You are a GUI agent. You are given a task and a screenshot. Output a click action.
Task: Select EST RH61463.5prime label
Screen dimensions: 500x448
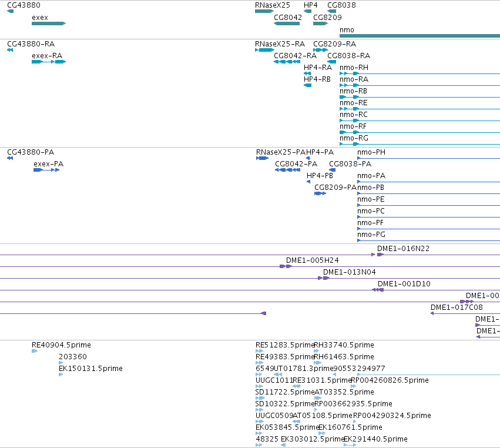tap(344, 357)
